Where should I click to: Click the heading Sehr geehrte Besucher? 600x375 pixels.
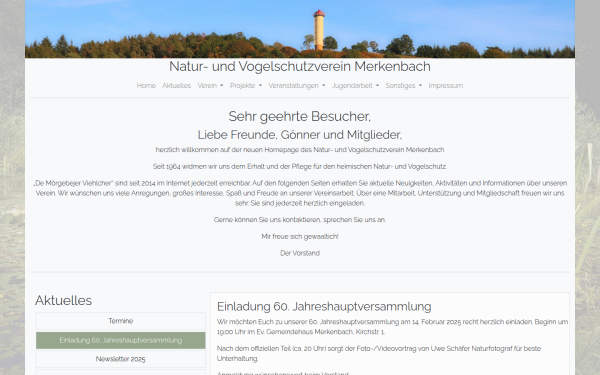pyautogui.click(x=300, y=116)
